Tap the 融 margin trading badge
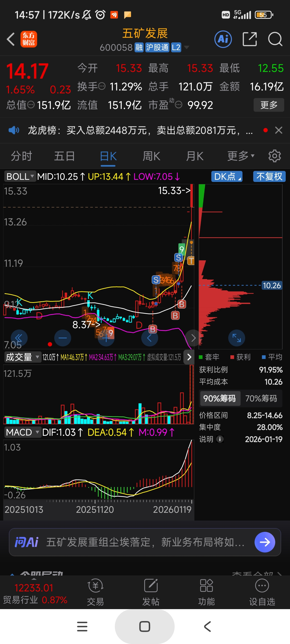Image resolution: width=290 pixels, height=644 pixels. click(x=139, y=47)
